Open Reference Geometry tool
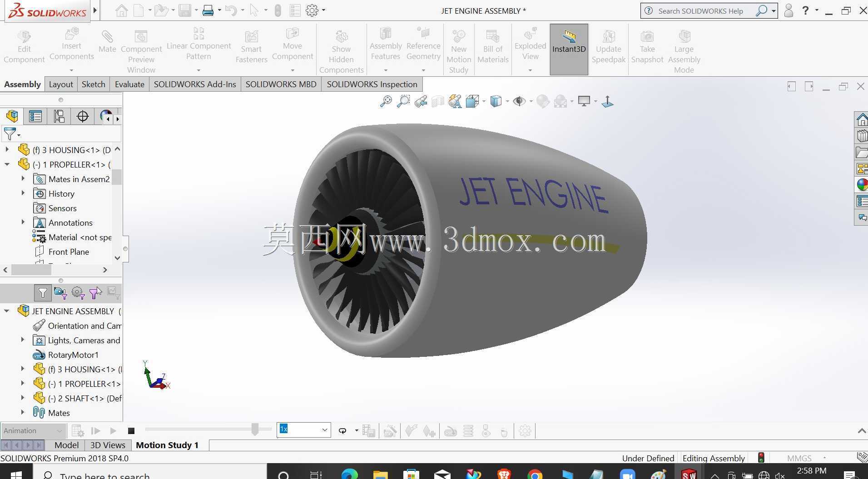 pyautogui.click(x=423, y=44)
